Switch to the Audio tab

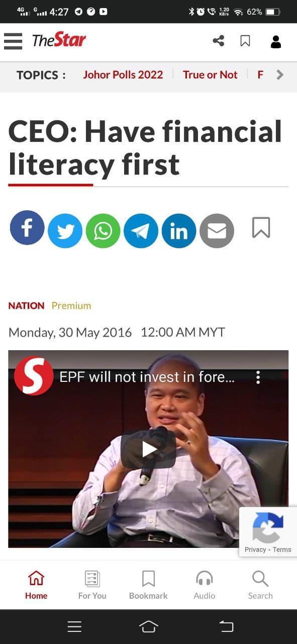(x=205, y=585)
